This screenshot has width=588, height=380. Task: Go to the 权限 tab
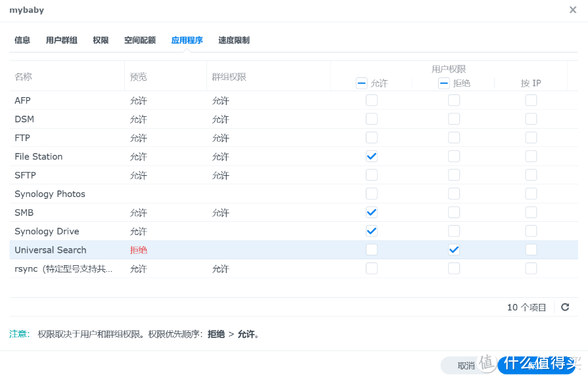click(101, 40)
